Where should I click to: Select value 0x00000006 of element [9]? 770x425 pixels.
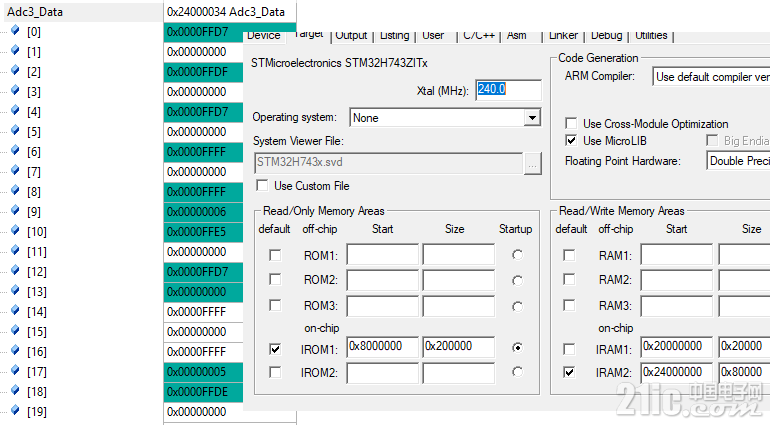(x=203, y=212)
